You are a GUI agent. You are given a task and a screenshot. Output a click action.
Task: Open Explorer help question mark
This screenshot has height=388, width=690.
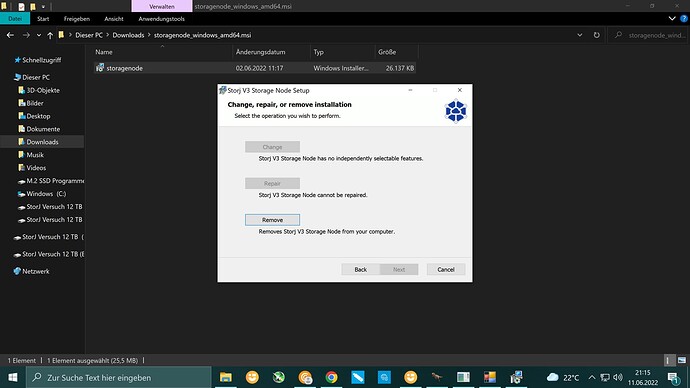point(684,18)
